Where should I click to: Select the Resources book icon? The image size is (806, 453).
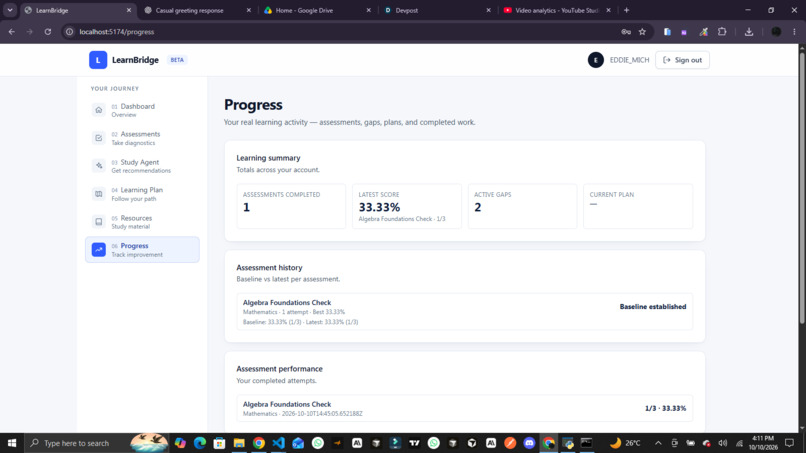[99, 222]
